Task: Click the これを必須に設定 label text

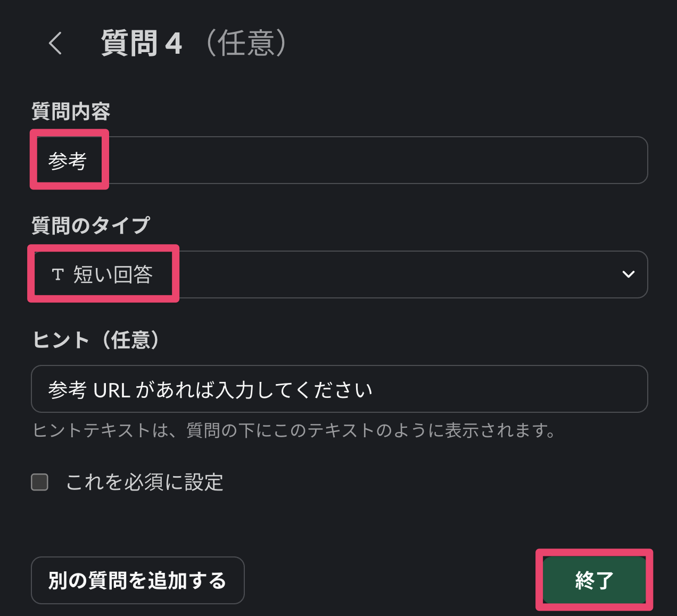Action: tap(144, 482)
